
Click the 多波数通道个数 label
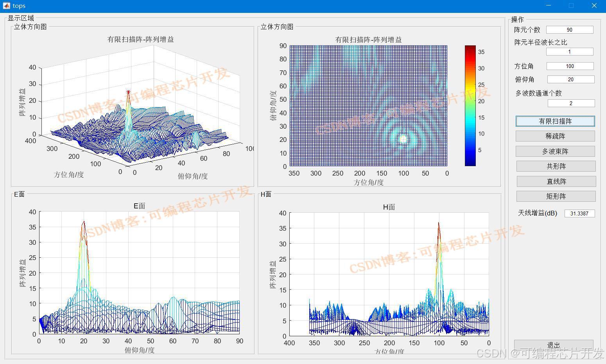point(538,93)
